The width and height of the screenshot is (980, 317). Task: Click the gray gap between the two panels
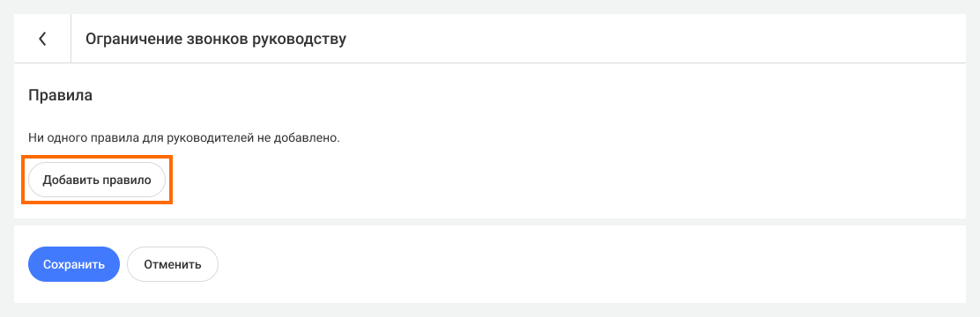490,222
